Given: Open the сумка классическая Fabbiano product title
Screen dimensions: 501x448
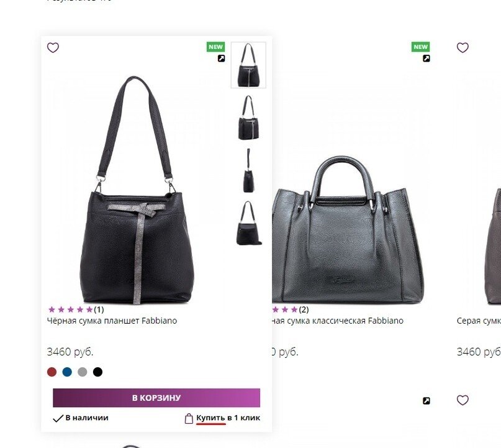Looking at the screenshot, I should click(x=339, y=321).
